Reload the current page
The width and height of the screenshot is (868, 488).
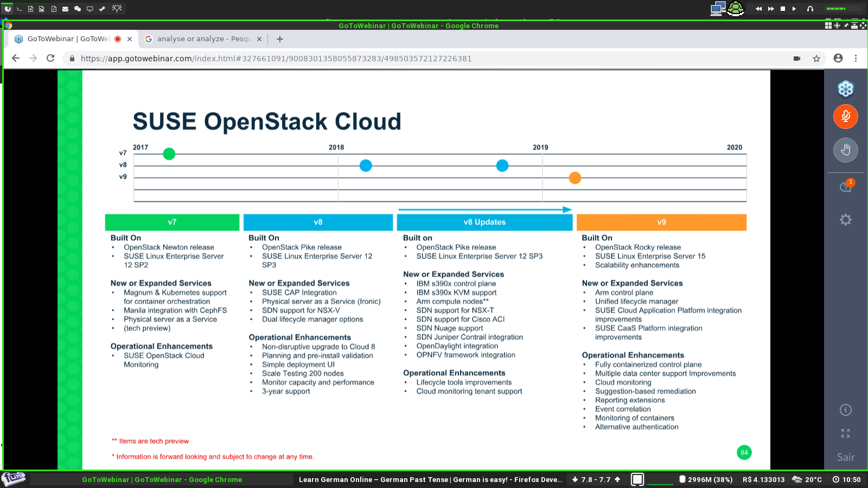coord(50,59)
